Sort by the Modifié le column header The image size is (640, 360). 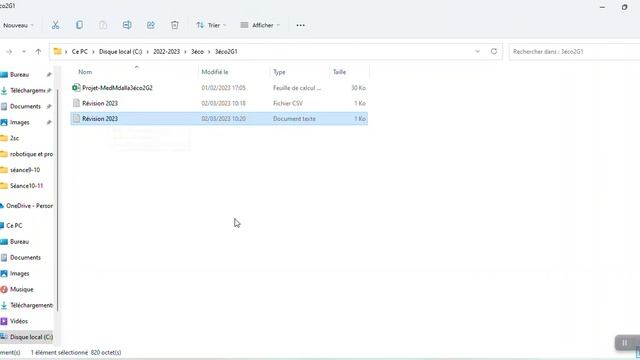coord(215,72)
